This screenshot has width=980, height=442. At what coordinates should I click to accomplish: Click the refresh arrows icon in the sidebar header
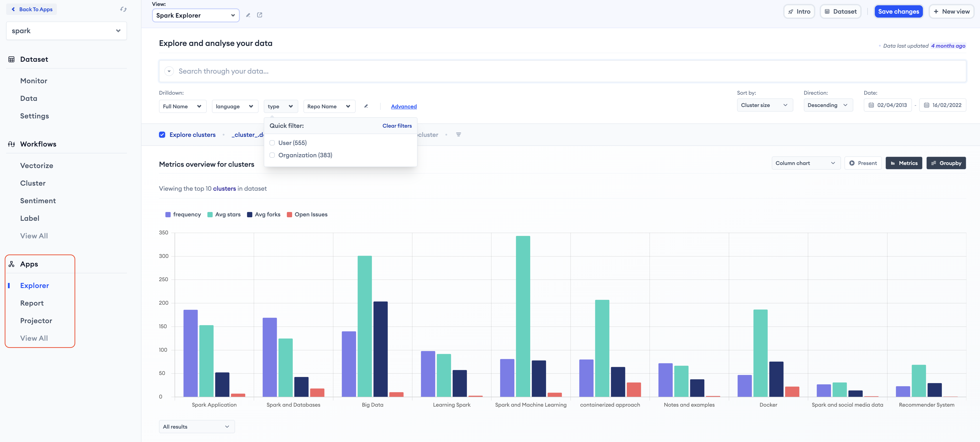(x=123, y=9)
